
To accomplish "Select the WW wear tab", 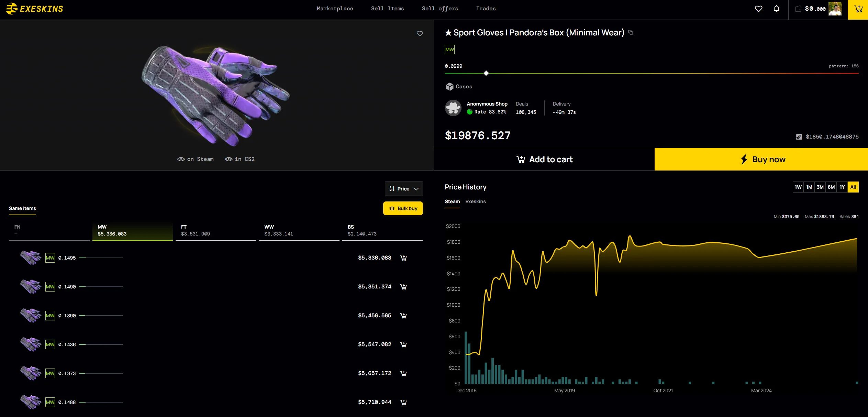I will [x=299, y=231].
